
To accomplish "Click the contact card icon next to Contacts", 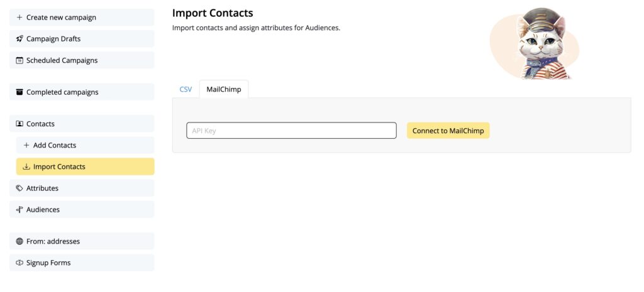I will tap(19, 124).
